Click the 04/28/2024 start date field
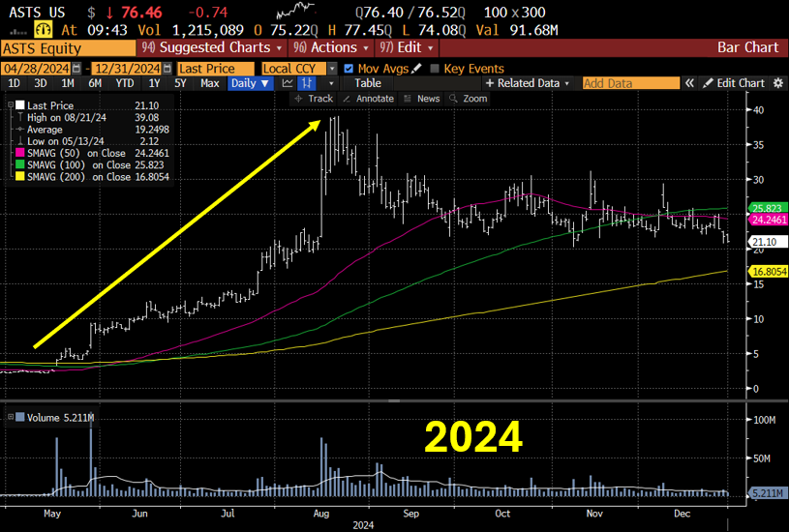Image resolution: width=789 pixels, height=532 pixels. click(36, 69)
